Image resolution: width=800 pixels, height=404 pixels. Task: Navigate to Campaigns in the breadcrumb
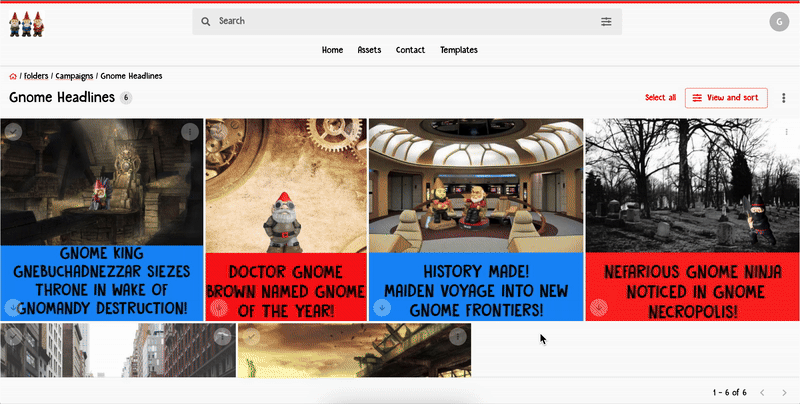(x=75, y=76)
